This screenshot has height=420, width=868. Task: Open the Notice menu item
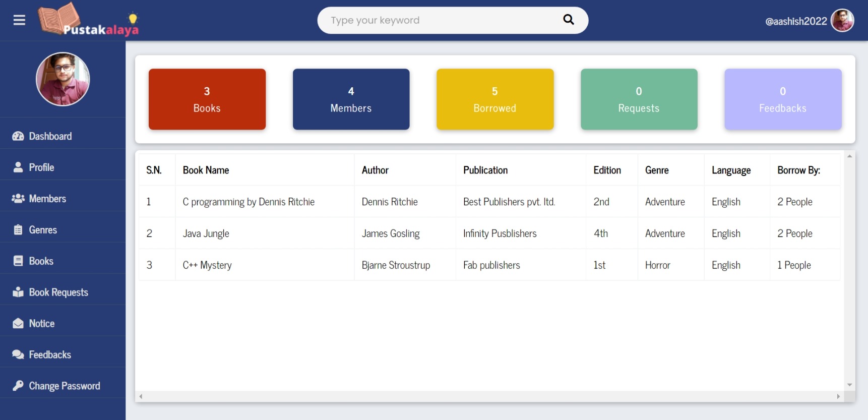tap(41, 324)
